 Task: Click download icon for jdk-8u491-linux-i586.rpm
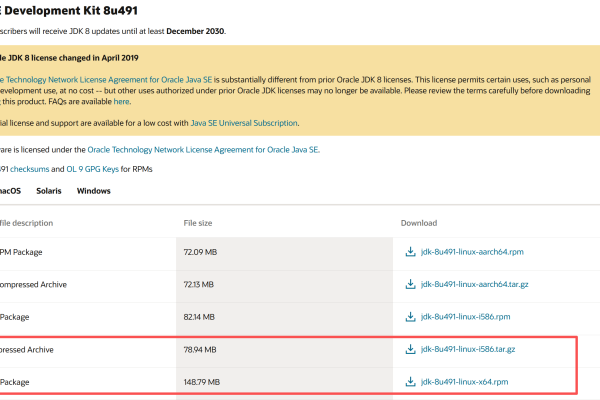(x=410, y=317)
